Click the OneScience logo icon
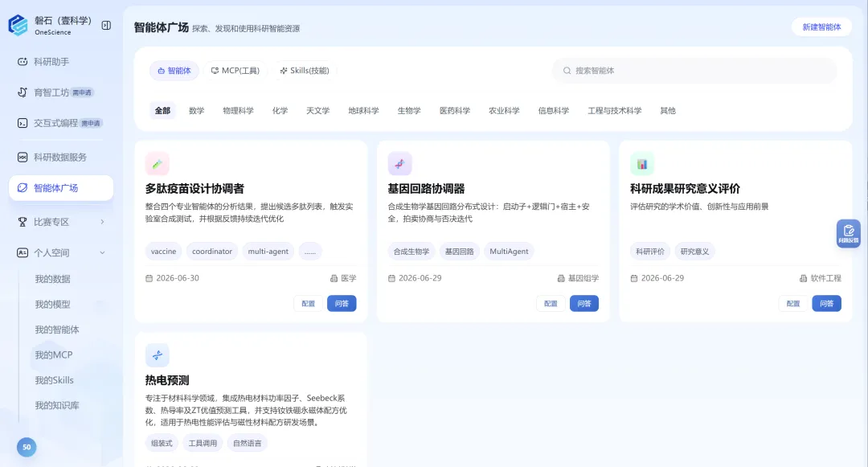Screen dimensions: 868x467 pos(18,25)
